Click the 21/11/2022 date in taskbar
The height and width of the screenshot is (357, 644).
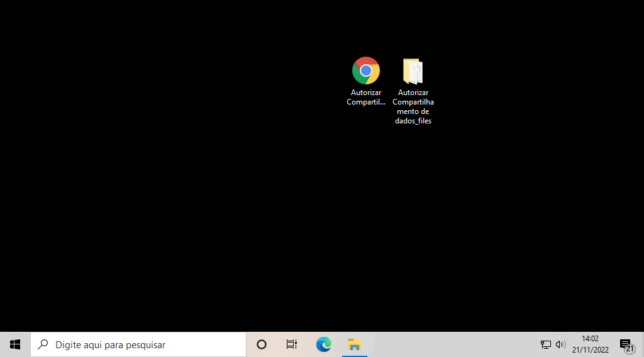coord(590,350)
